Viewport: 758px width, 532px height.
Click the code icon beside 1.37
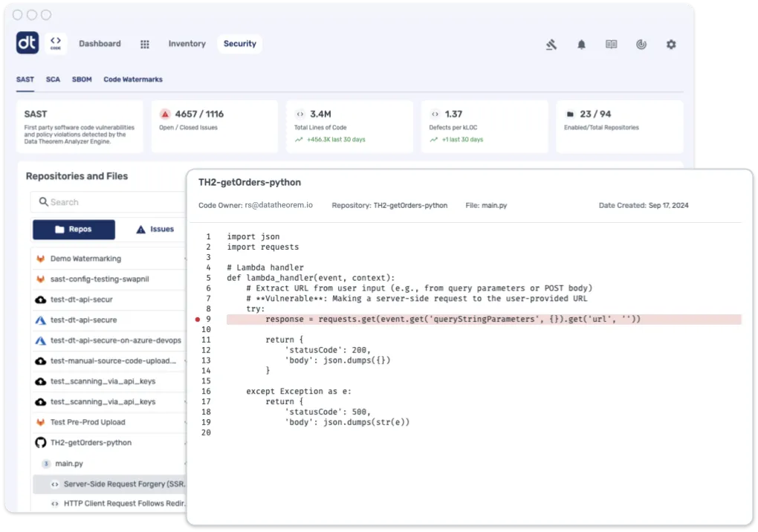click(435, 114)
